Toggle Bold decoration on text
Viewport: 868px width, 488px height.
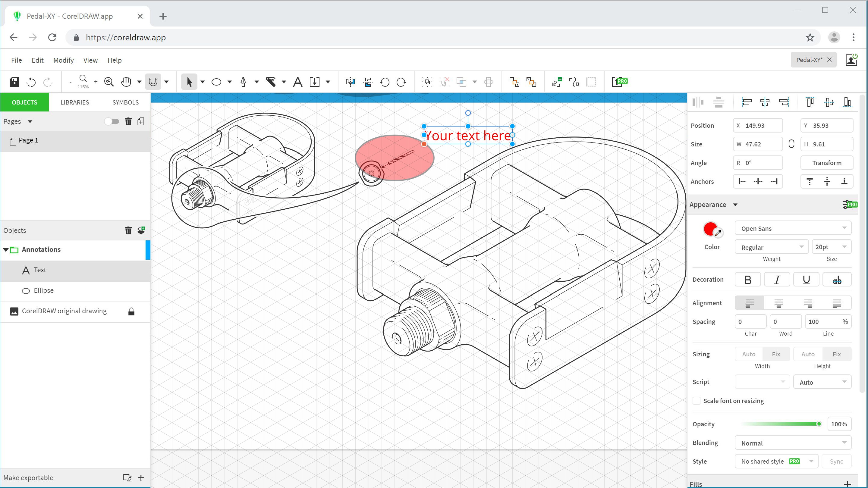pyautogui.click(x=748, y=280)
